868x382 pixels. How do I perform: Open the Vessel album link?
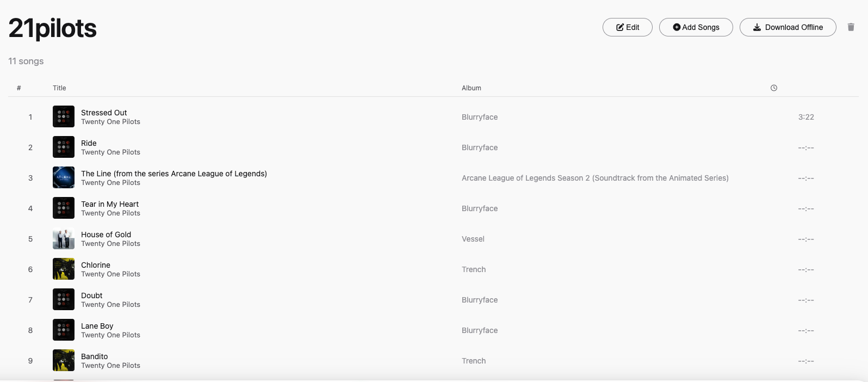click(x=473, y=239)
